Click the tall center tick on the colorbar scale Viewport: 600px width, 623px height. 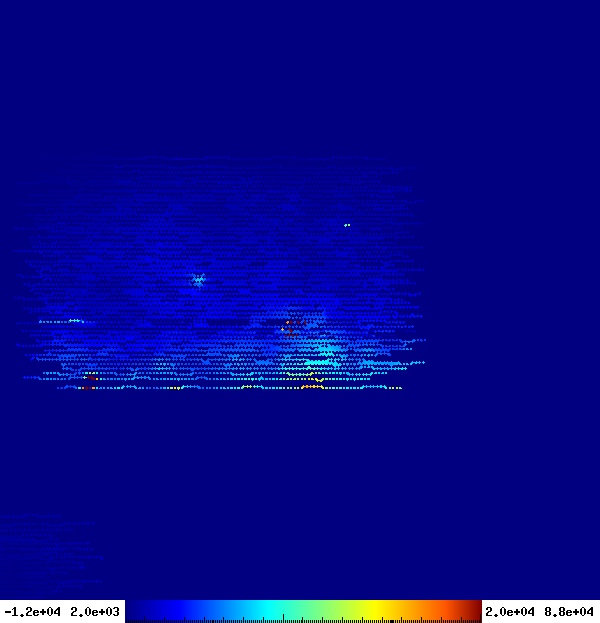point(283,618)
